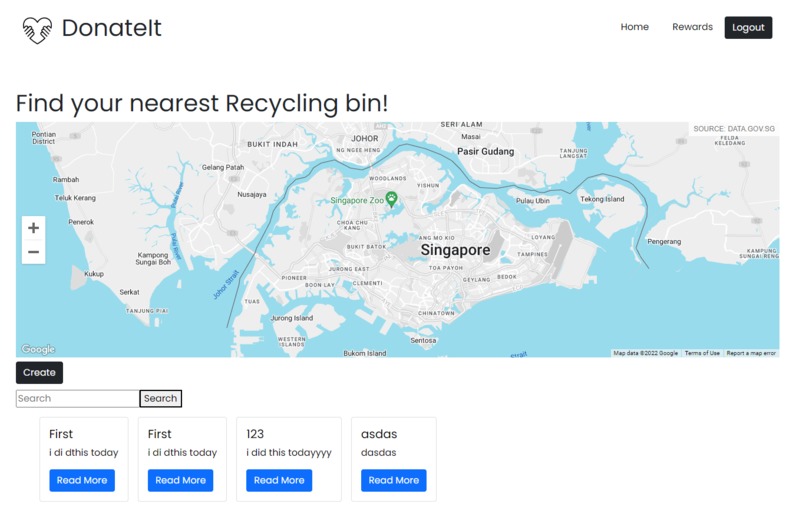Zoom in the map with plus
The width and height of the screenshot is (806, 507).
[x=33, y=228]
